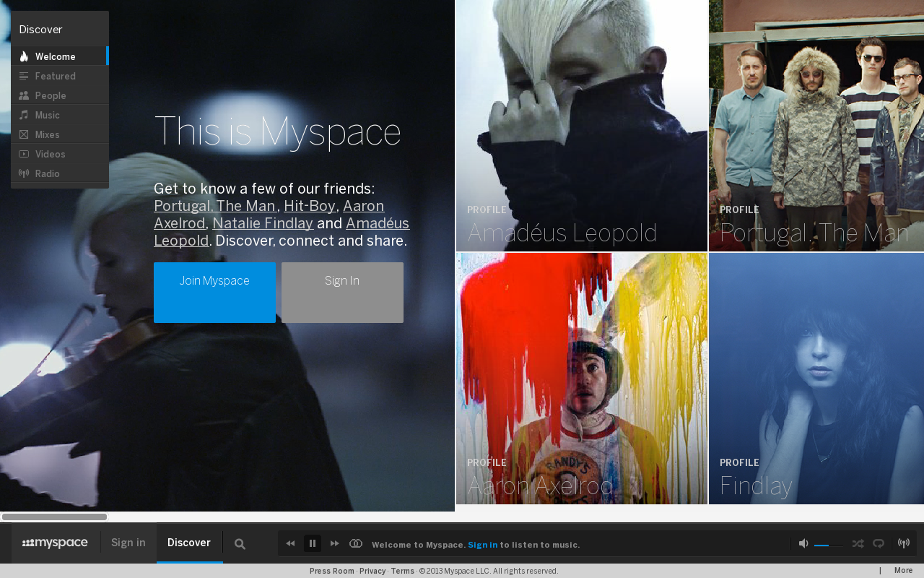Click Sign in link in player message

tap(483, 545)
